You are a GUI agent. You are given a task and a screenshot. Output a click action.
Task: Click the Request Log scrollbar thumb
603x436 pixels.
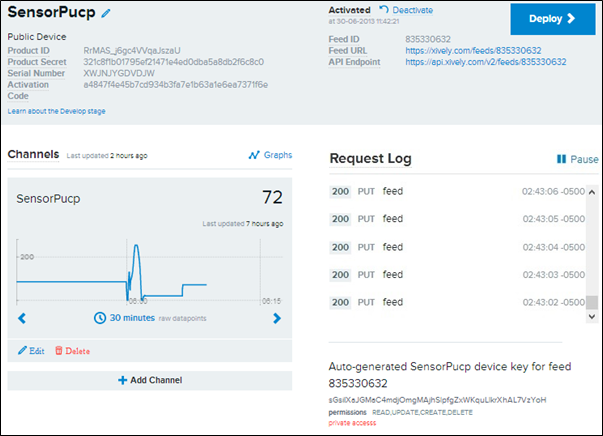591,302
